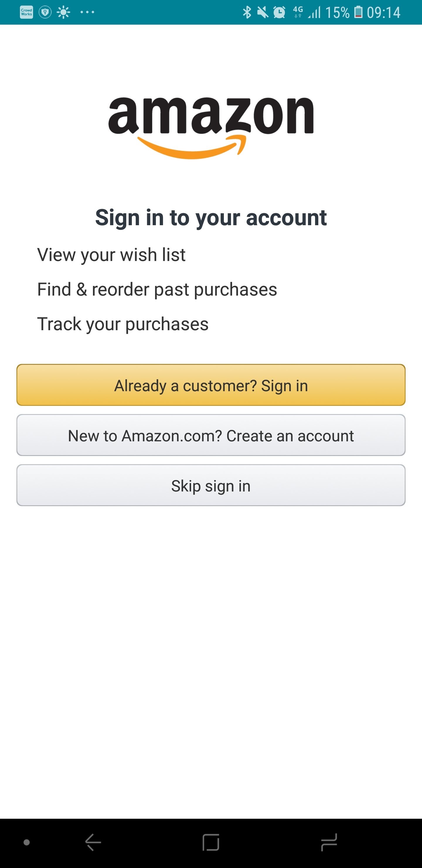Viewport: 422px width, 868px height.
Task: Choose Create an account button
Action: (x=211, y=435)
